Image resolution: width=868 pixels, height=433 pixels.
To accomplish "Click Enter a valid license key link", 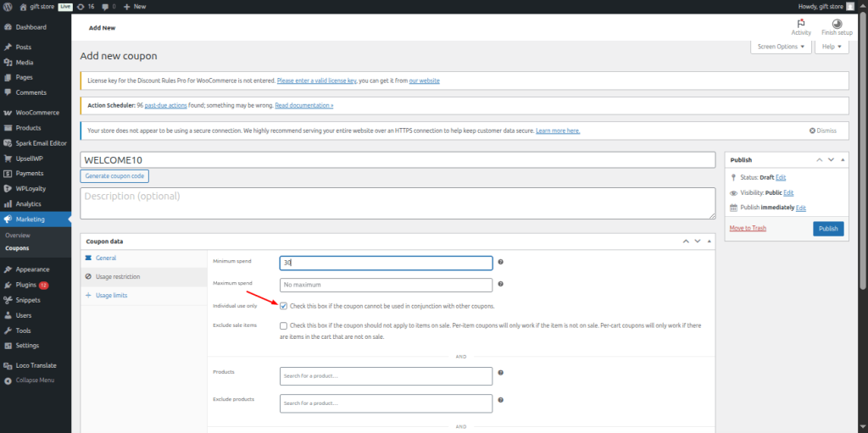I will [x=317, y=80].
